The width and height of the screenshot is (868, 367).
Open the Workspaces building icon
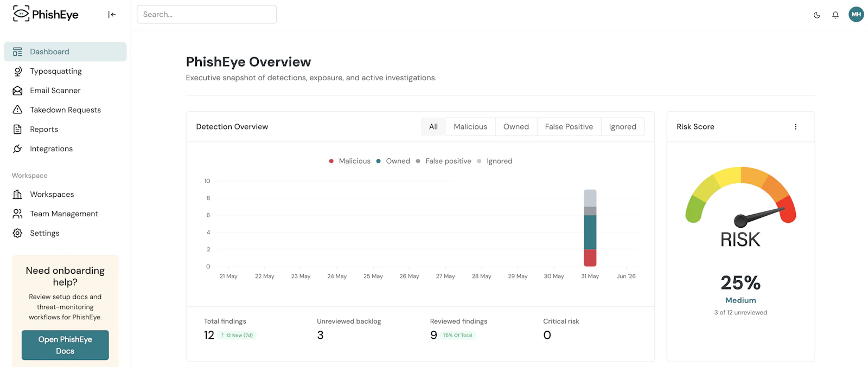coord(18,194)
